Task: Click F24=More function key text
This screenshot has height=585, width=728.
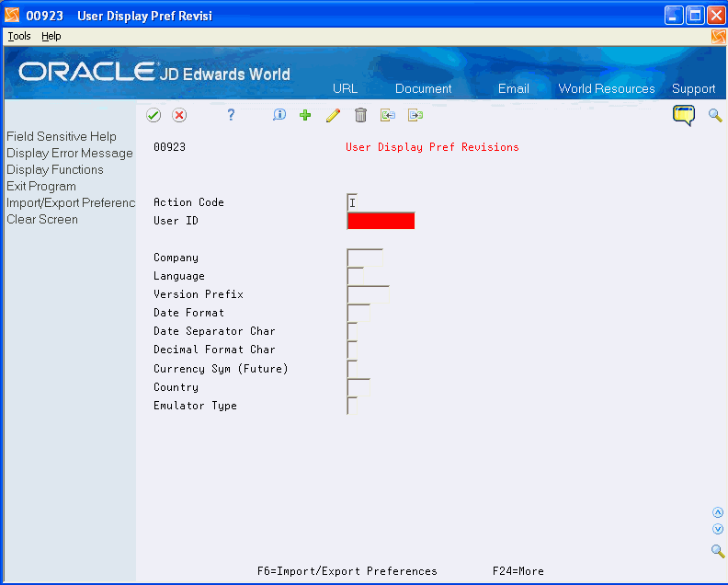Action: pos(518,571)
